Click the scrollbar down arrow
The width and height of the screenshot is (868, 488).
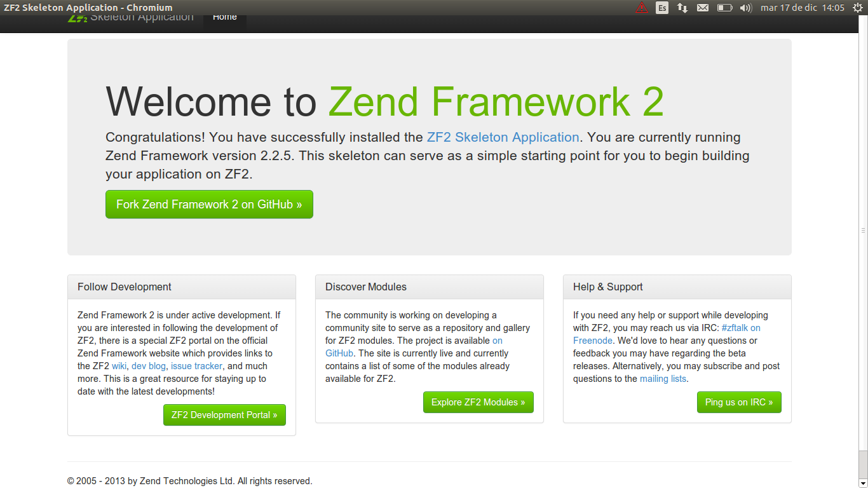click(x=864, y=484)
